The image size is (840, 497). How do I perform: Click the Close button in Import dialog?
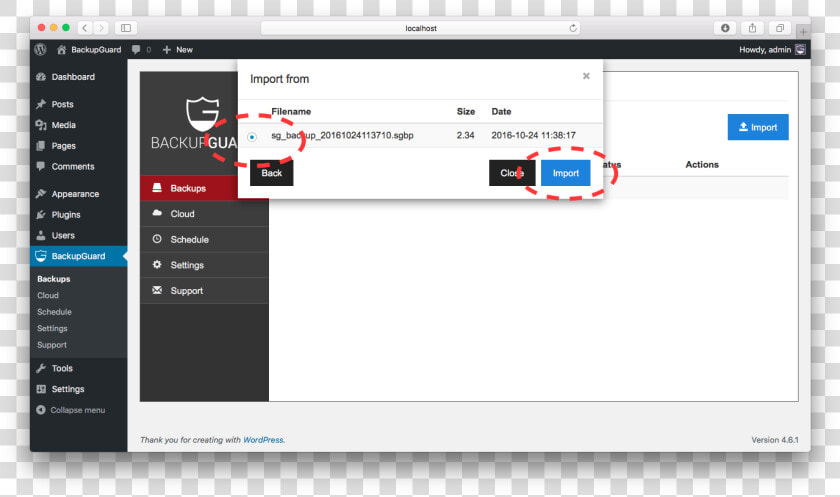(x=512, y=173)
